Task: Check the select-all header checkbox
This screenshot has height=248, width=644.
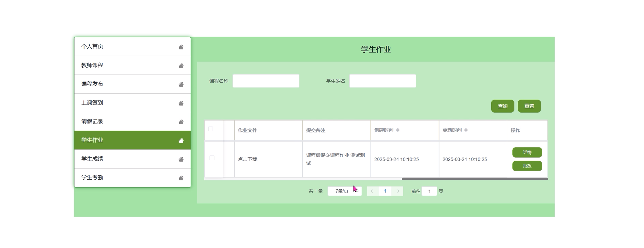Action: click(210, 129)
